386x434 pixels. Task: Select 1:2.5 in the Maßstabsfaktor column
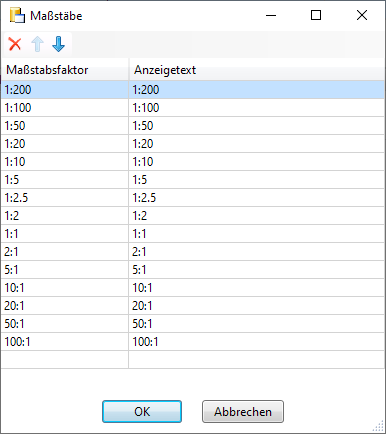point(65,198)
